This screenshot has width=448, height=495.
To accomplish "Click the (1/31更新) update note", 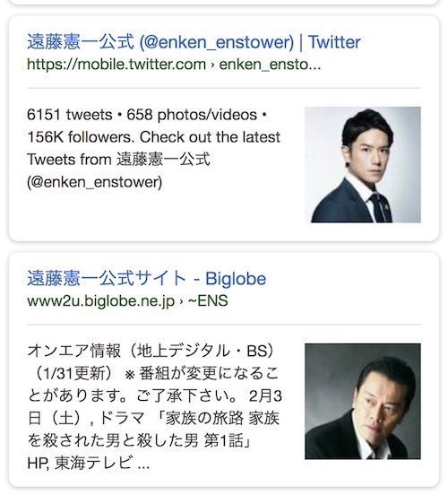I will click(73, 374).
